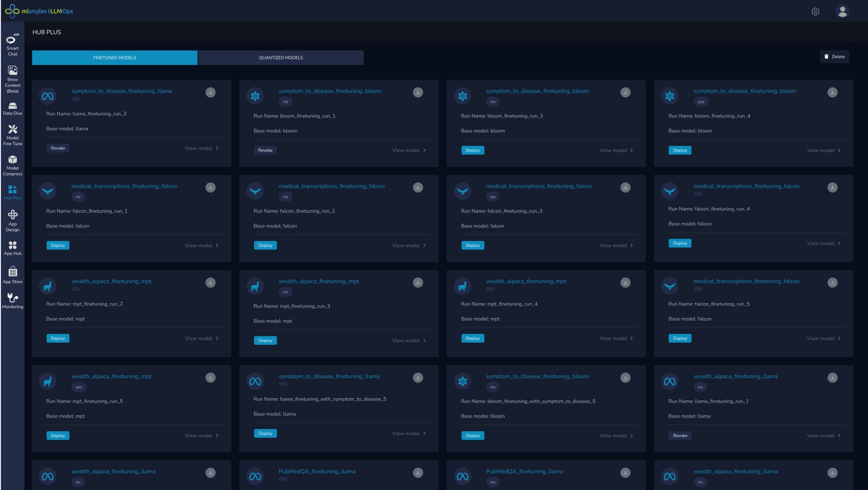Click the Delete button
Image resolution: width=868 pixels, height=490 pixels.
(834, 57)
